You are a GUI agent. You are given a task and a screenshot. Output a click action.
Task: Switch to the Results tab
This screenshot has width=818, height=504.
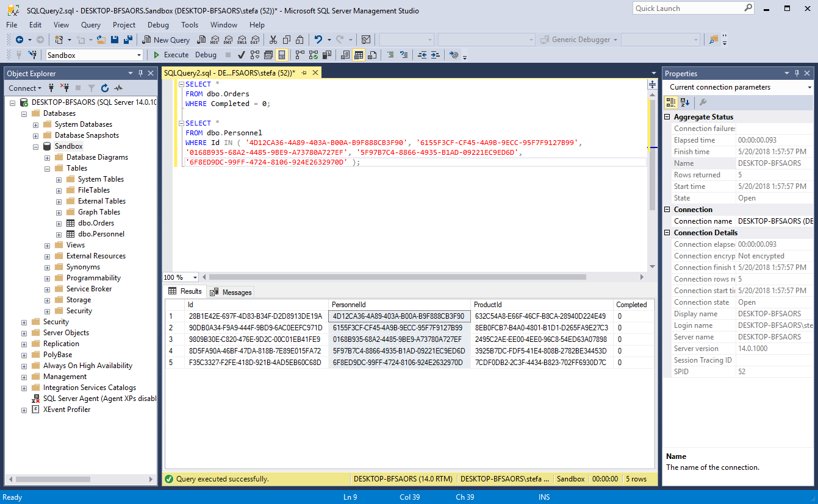pyautogui.click(x=185, y=291)
